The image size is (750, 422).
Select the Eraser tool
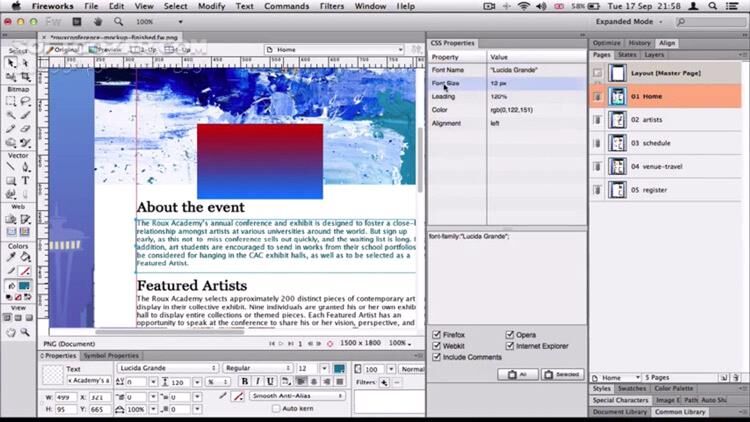[25, 128]
